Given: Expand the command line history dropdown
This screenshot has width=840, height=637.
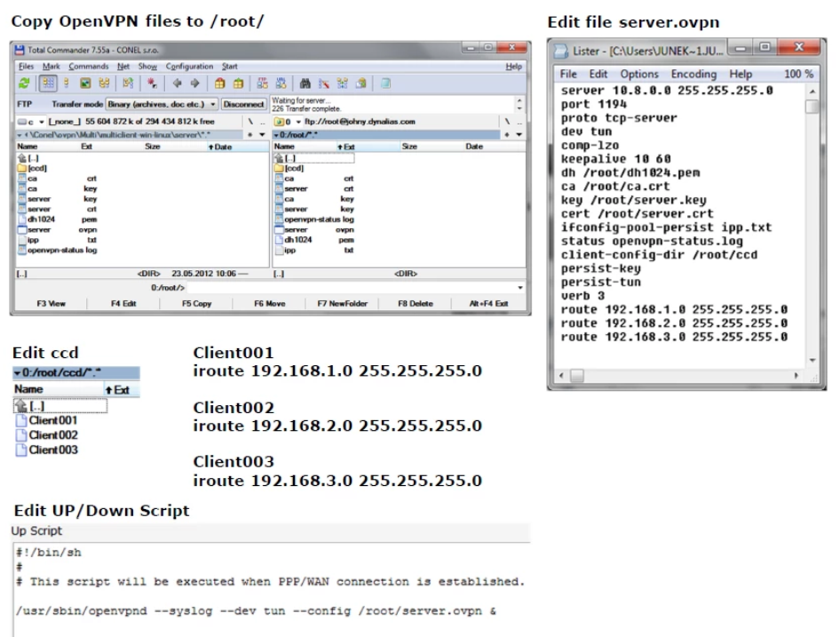Looking at the screenshot, I should [519, 288].
